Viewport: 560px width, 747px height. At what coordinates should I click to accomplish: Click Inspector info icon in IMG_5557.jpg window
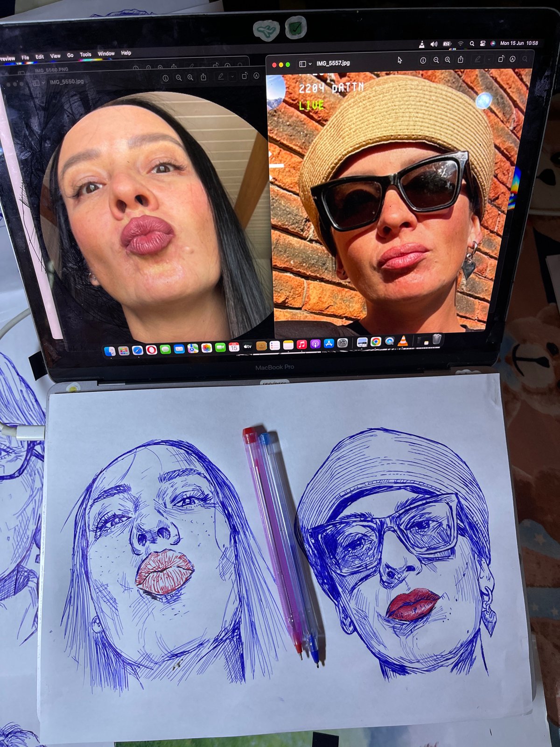pos(423,60)
